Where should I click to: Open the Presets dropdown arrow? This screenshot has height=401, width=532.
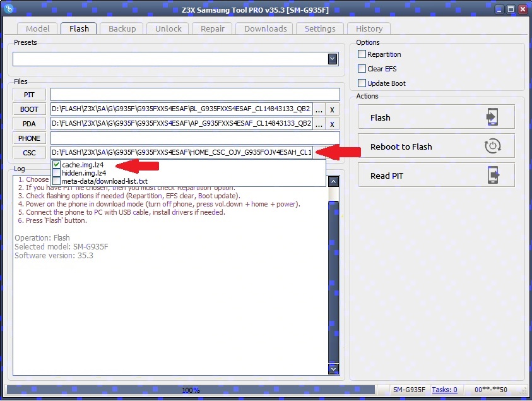(x=333, y=59)
